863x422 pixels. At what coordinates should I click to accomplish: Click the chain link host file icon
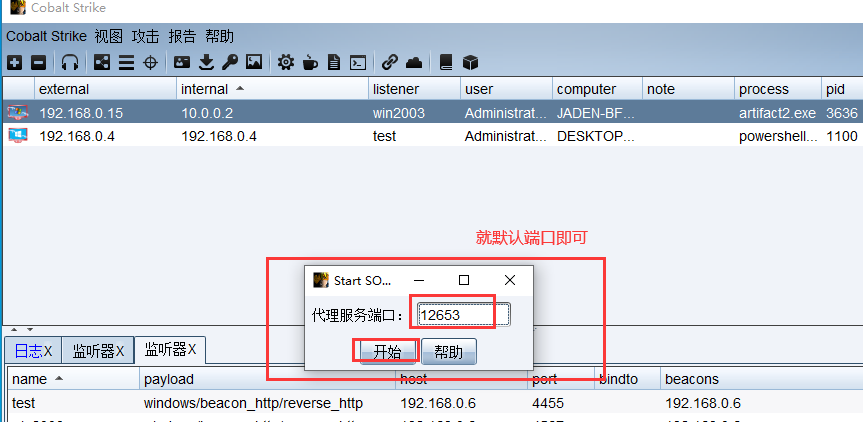pos(390,62)
